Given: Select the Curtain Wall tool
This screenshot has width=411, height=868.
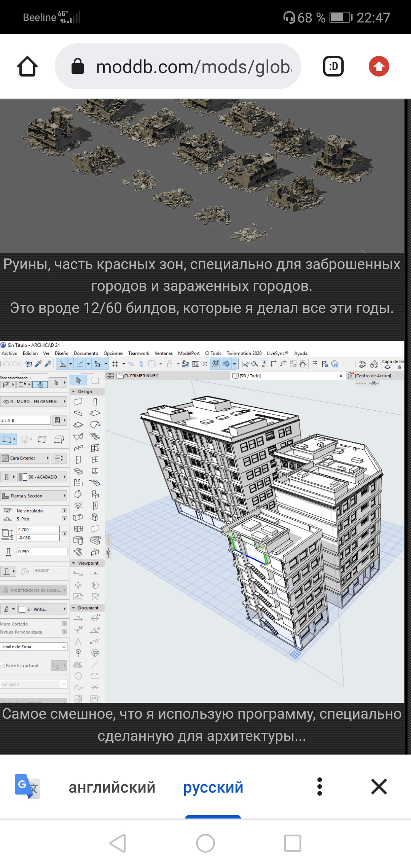Looking at the screenshot, I should (x=95, y=448).
